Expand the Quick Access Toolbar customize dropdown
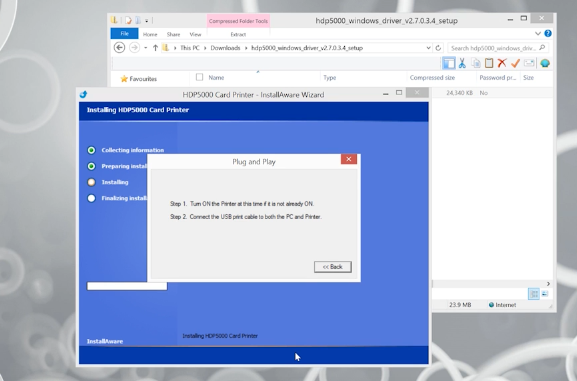The image size is (577, 381). [x=146, y=21]
